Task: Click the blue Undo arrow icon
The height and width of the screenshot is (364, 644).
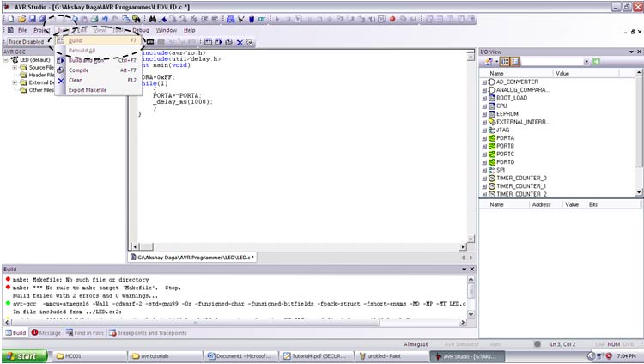Action: [x=105, y=19]
